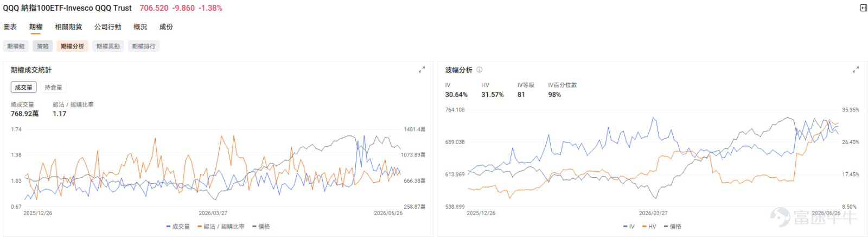Toggle IV line in volatility legend
Screen dimensions: 868x237
pos(629,227)
